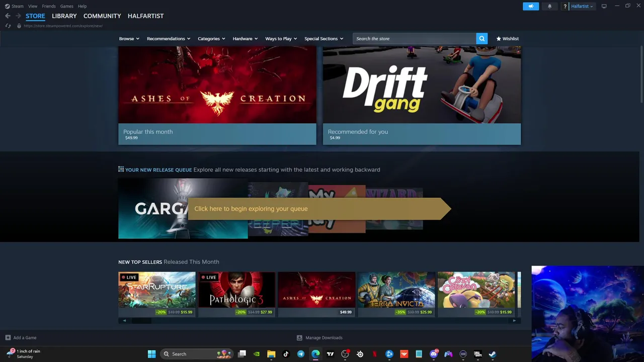Switch to the STORE tab

click(x=35, y=16)
